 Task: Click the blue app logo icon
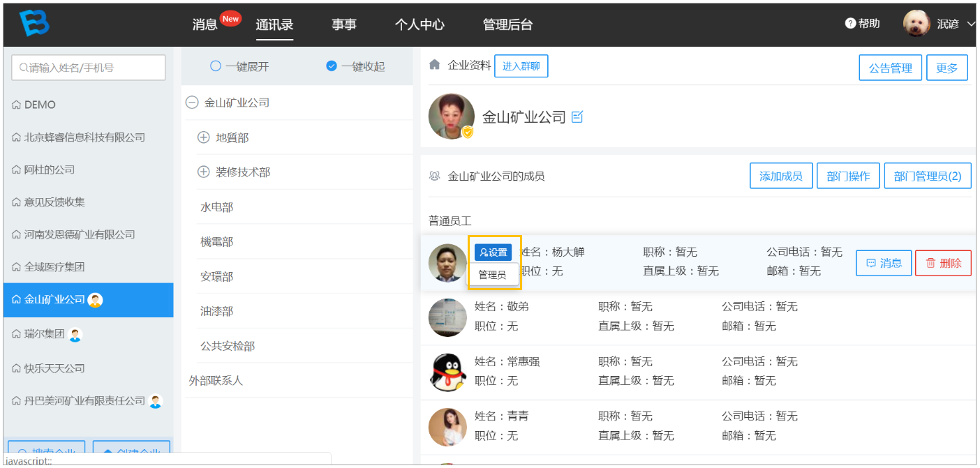point(34,24)
